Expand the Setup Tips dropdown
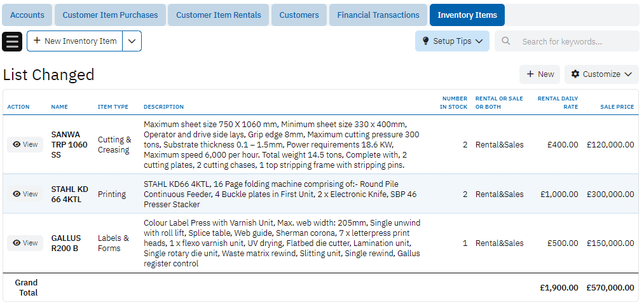The image size is (644, 307). 479,41
